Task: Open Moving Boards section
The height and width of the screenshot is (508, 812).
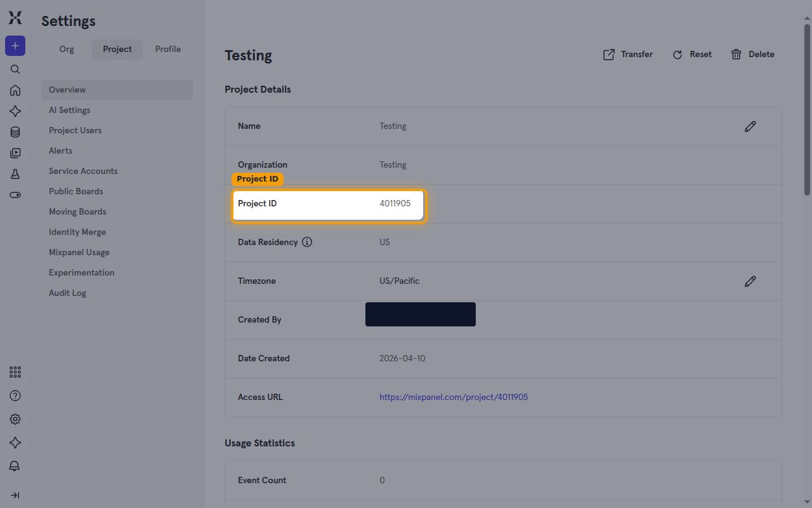Action: [x=117, y=211]
